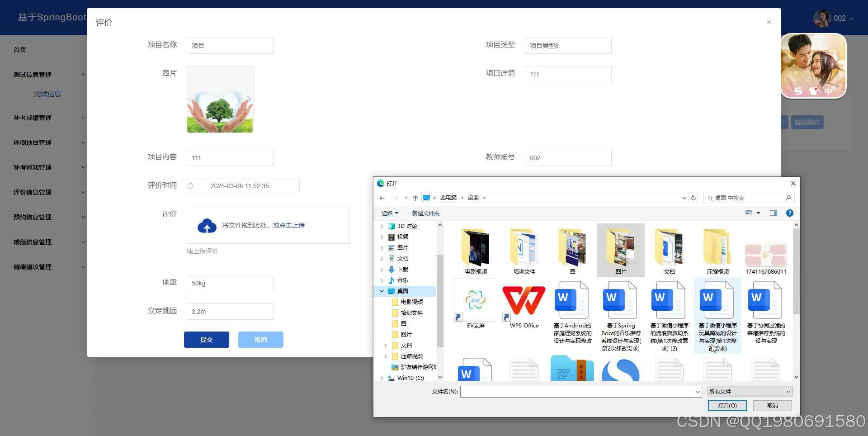Open the 所有文件 file type dropdown
Image resolution: width=868 pixels, height=436 pixels.
coord(749,391)
